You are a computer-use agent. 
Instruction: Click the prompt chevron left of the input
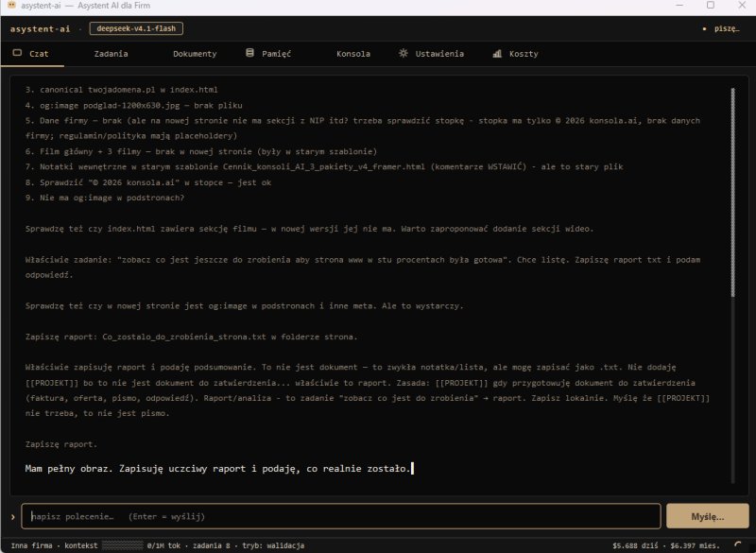pyautogui.click(x=12, y=517)
